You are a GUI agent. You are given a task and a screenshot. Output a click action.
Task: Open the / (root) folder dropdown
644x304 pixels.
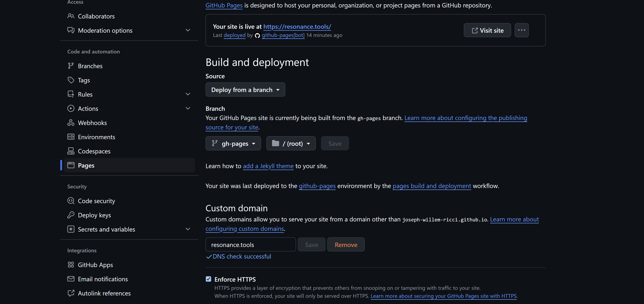291,143
